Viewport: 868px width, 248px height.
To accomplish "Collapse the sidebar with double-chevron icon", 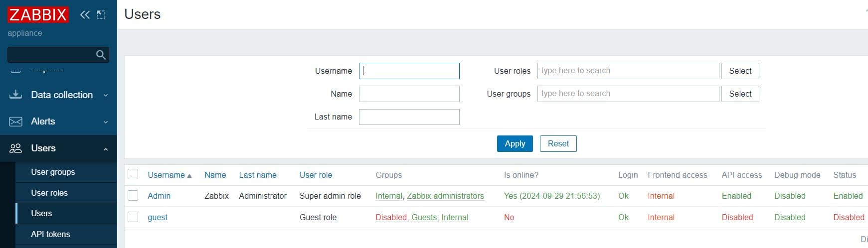I will [85, 14].
